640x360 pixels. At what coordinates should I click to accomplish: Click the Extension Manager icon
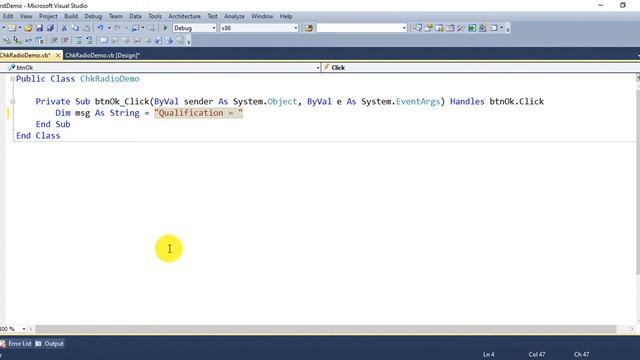pyautogui.click(x=482, y=28)
